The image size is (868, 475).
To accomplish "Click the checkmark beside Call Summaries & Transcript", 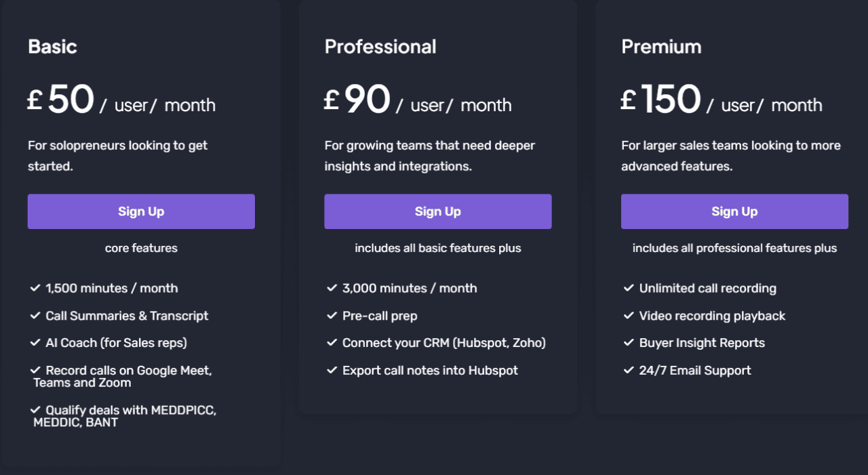I will click(36, 315).
